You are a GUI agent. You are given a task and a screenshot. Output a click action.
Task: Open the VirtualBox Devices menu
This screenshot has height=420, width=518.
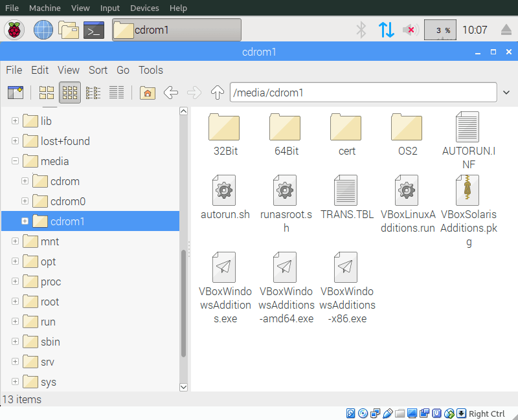tap(144, 8)
